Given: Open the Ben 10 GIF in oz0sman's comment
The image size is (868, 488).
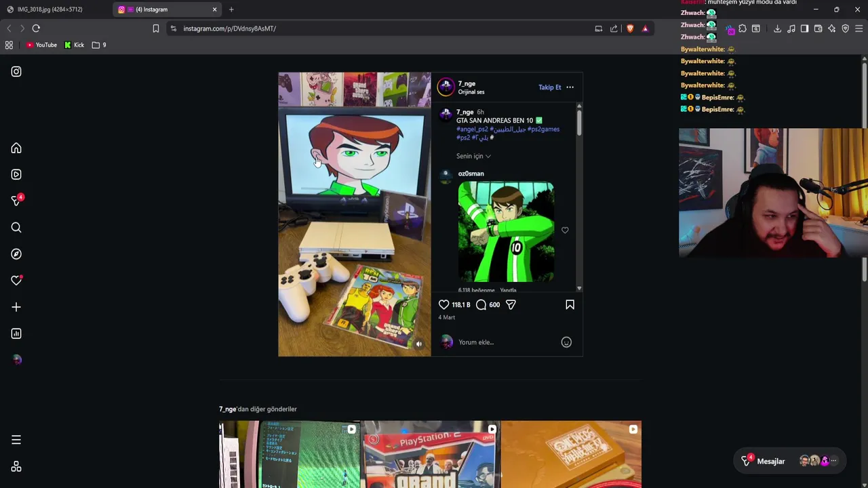Looking at the screenshot, I should 506,232.
